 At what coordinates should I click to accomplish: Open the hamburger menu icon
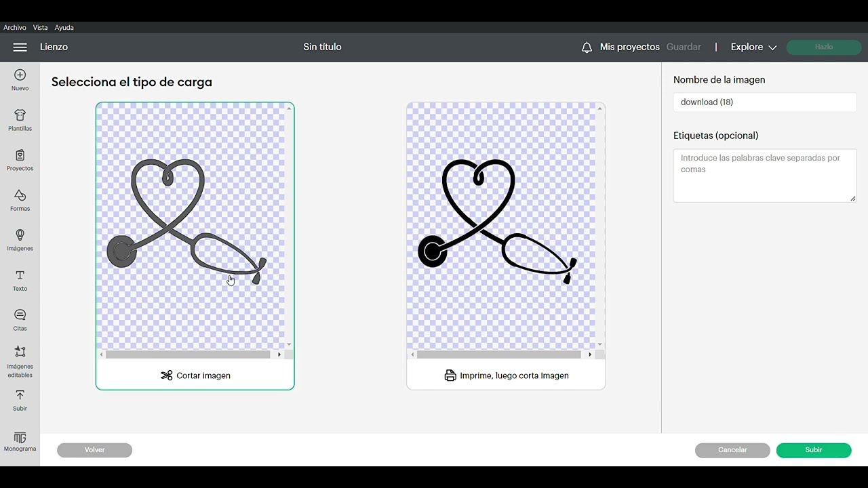(20, 47)
